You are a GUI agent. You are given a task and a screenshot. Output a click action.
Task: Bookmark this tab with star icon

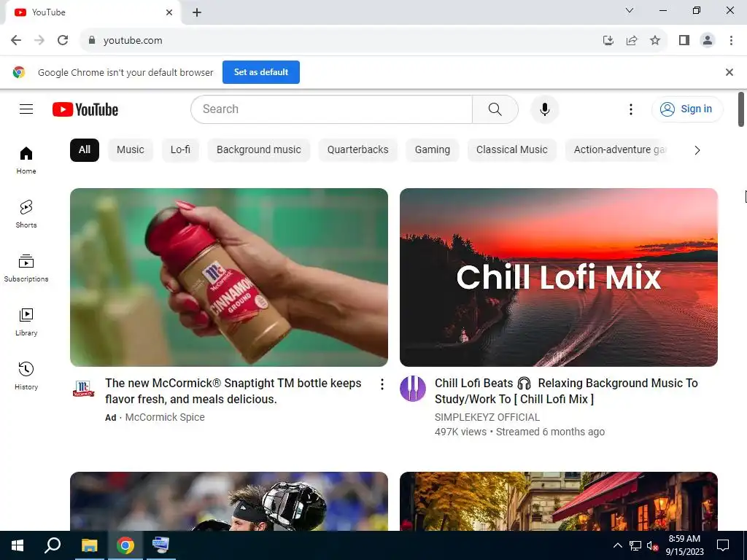[655, 41]
